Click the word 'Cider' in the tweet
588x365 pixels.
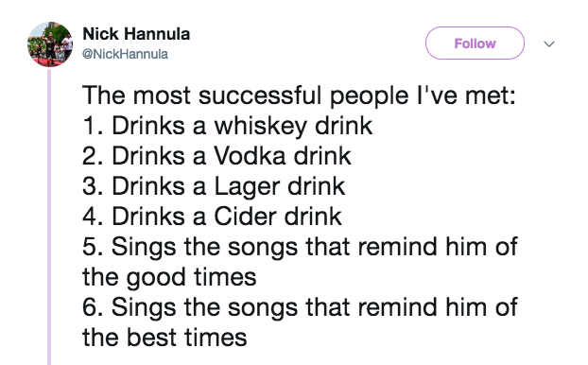click(x=245, y=217)
